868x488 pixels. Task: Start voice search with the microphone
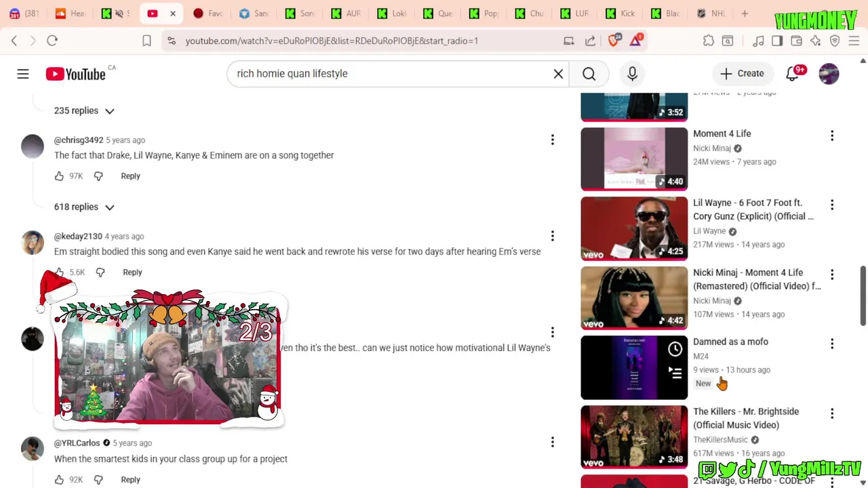click(632, 74)
